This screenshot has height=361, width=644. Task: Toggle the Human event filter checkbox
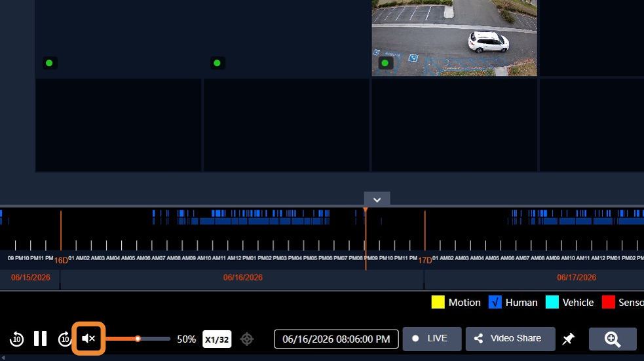coord(495,302)
